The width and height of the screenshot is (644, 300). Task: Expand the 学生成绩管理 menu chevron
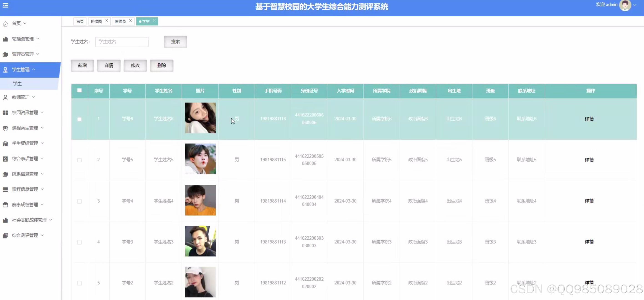coord(42,143)
